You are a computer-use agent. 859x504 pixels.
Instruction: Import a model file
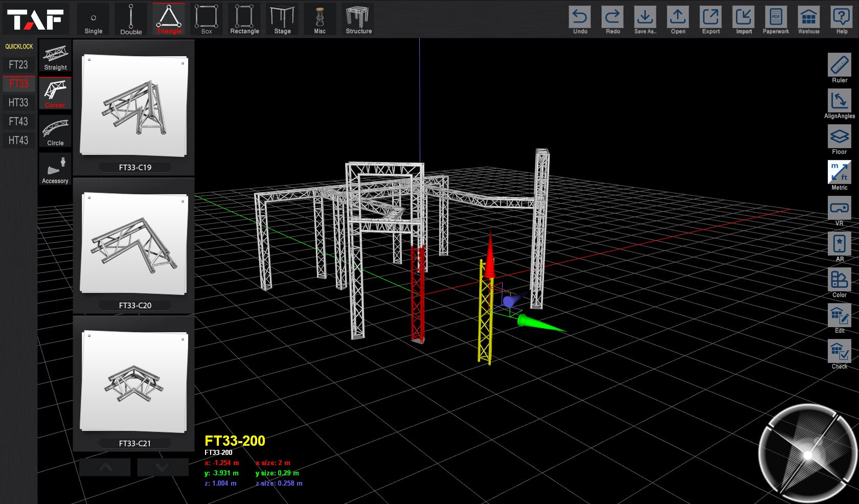(743, 20)
